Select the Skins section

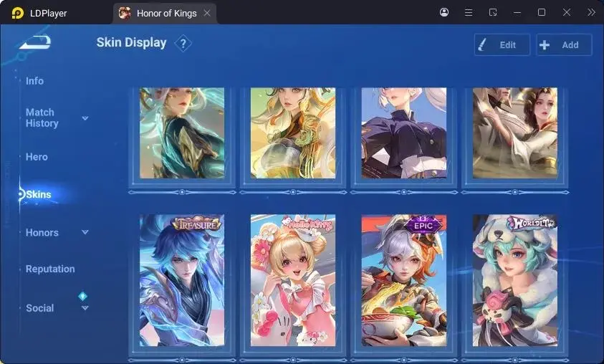pos(38,194)
